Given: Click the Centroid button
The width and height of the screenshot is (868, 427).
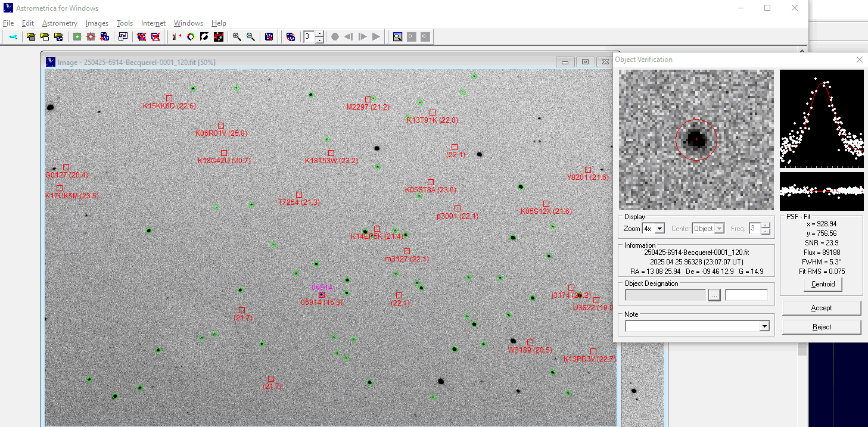Looking at the screenshot, I should pos(823,284).
